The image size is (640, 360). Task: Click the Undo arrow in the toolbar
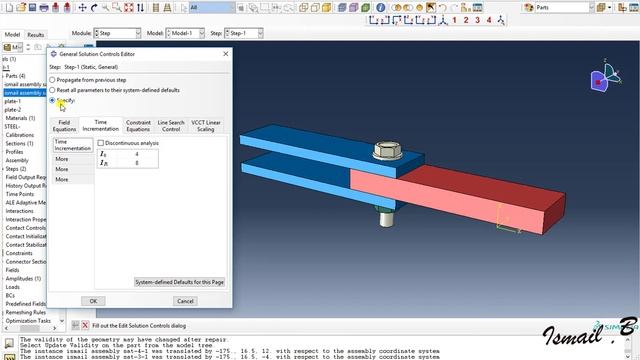point(442,7)
